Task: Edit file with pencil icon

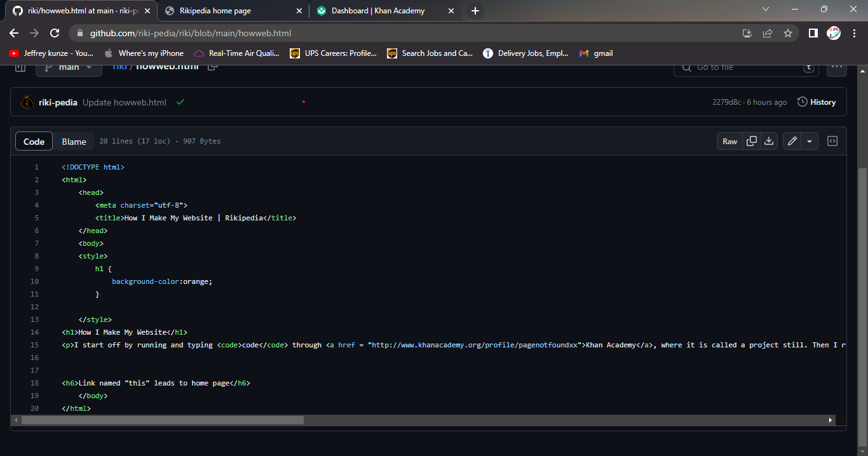Action: 792,141
